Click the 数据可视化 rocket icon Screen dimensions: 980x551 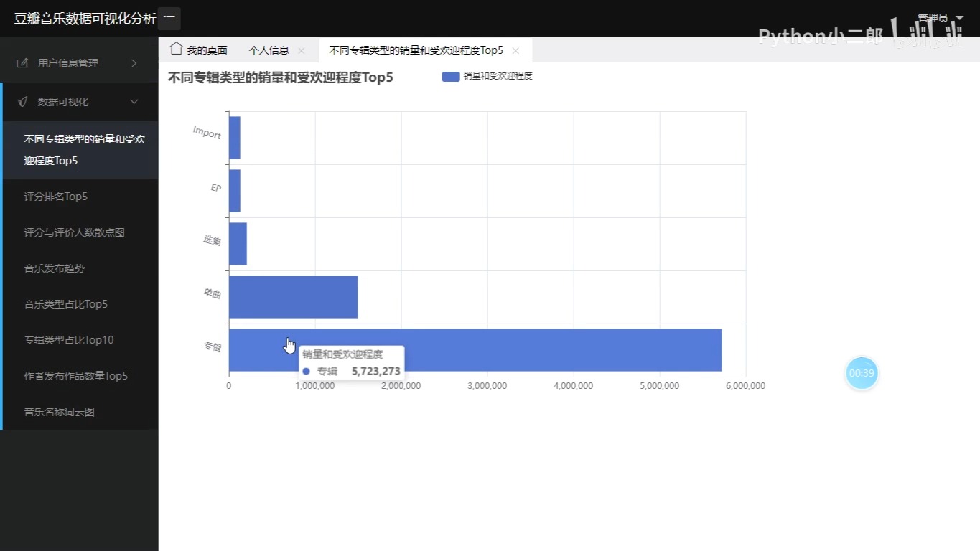click(x=23, y=102)
